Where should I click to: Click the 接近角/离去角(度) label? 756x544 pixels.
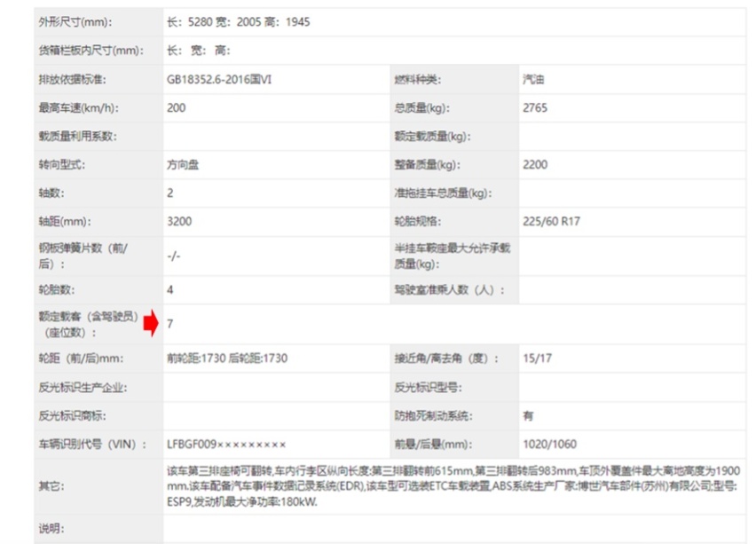coord(446,359)
